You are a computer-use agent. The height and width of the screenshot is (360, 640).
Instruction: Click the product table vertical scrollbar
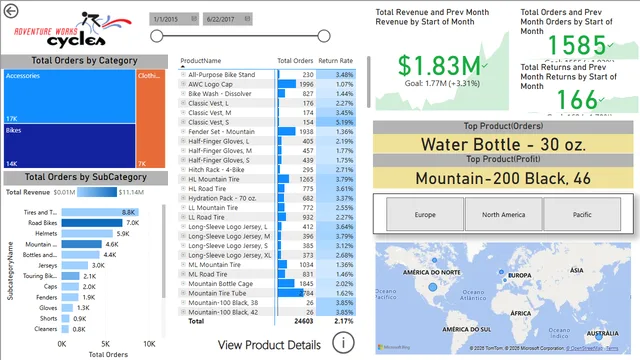369,82
